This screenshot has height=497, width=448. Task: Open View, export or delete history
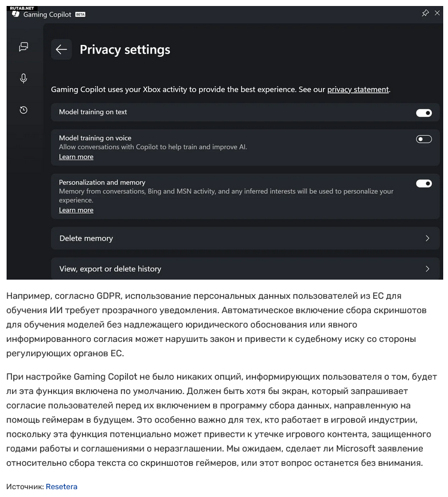(x=110, y=269)
